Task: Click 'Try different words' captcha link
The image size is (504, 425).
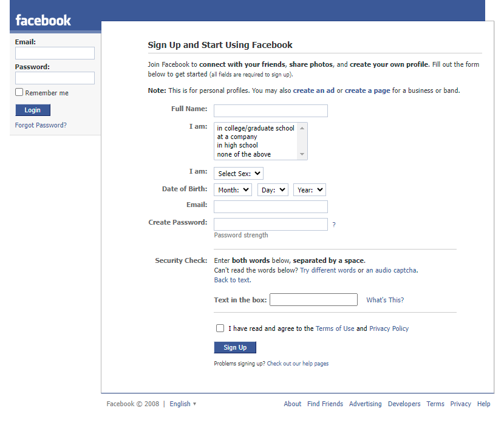Action: (x=328, y=270)
